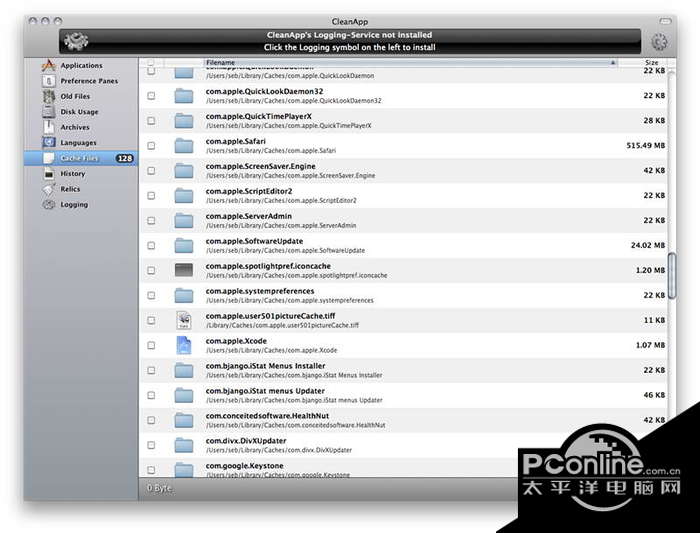Open the Applications sidebar icon
The image size is (700, 533).
pos(48,66)
